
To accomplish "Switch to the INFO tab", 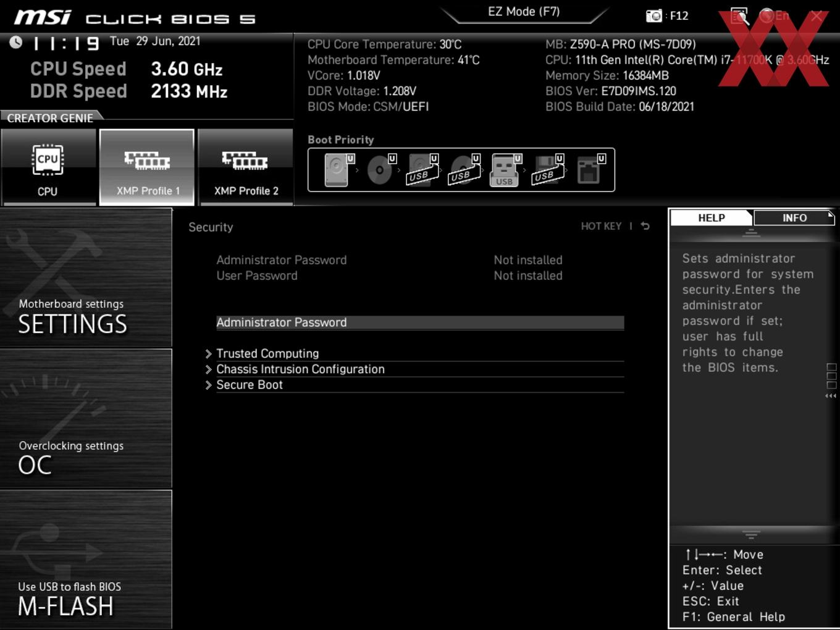I will [x=794, y=217].
